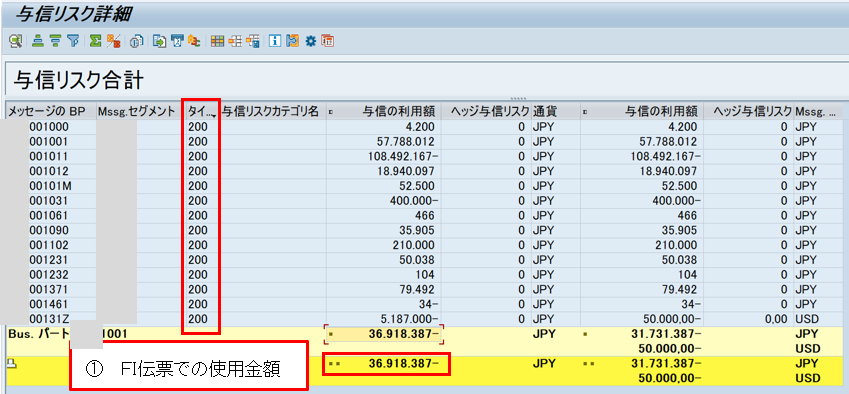Open the ABC analysis icon
849x394 pixels.
(194, 41)
